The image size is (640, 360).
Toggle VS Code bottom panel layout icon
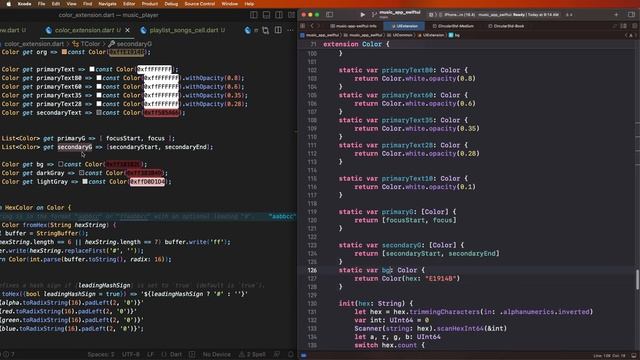pos(266,15)
